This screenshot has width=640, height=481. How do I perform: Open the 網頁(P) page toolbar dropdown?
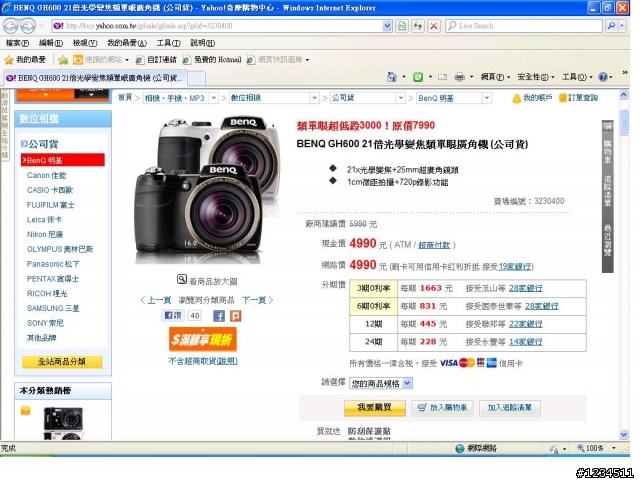click(x=495, y=77)
